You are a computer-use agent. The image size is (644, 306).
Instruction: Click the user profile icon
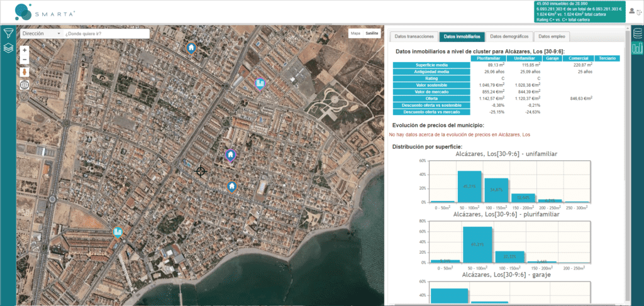tap(632, 11)
